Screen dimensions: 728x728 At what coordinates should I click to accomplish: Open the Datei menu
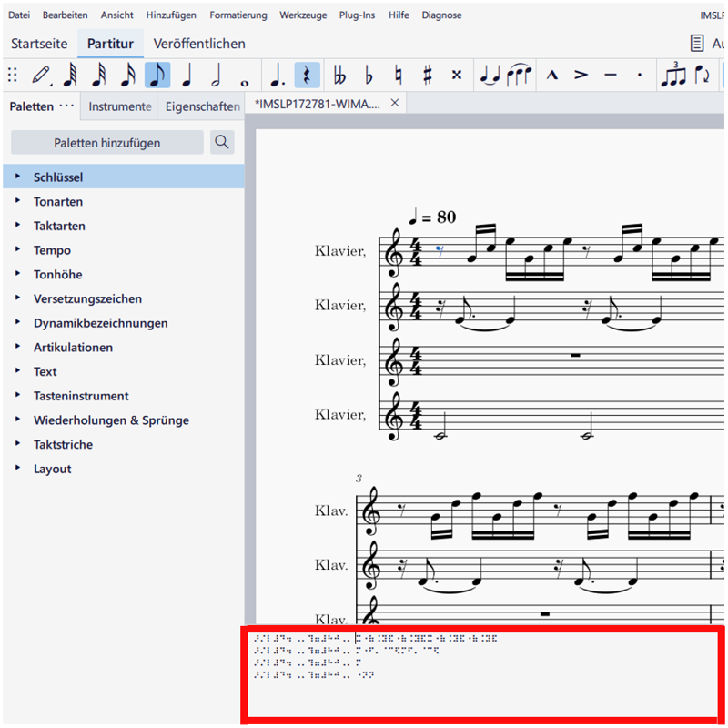19,15
